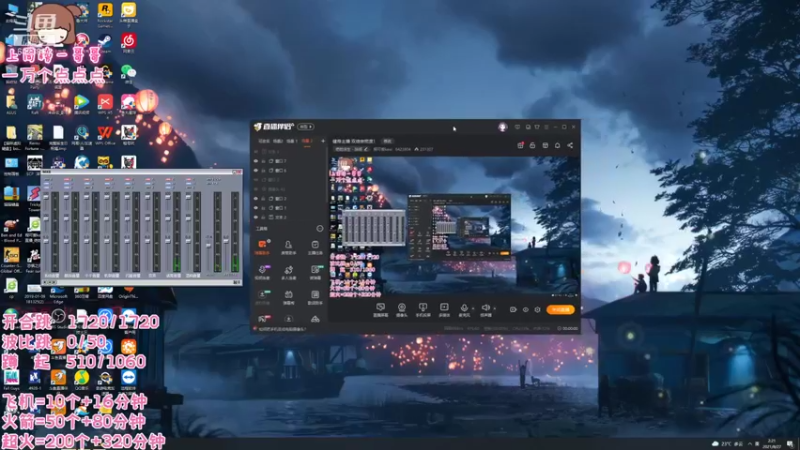The width and height of the screenshot is (800, 450).
Task: Switch to the third scene tab
Action: [x=291, y=141]
